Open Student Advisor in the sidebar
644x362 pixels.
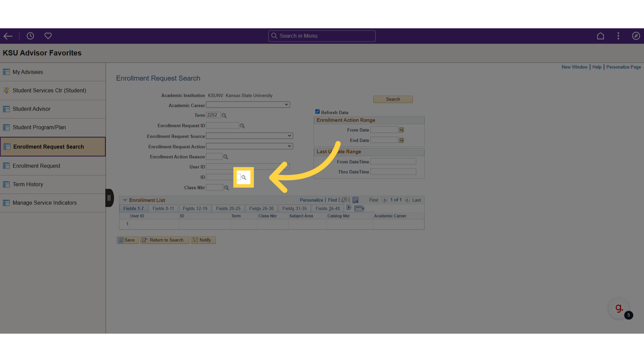(53, 109)
